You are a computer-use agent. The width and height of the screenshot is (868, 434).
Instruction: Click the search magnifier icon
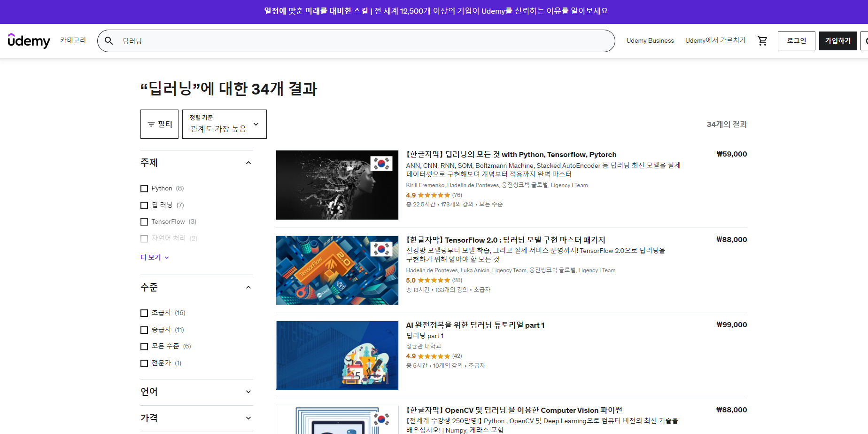coord(108,41)
